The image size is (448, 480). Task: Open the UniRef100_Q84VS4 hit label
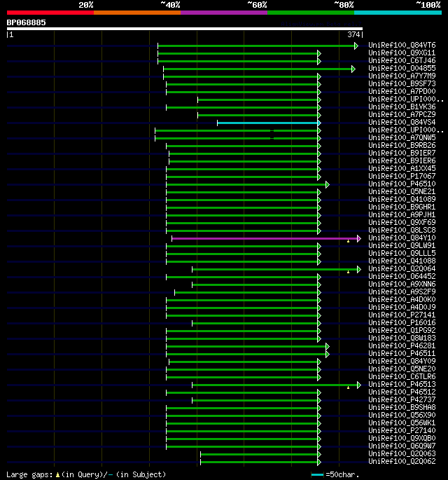pyautogui.click(x=402, y=122)
